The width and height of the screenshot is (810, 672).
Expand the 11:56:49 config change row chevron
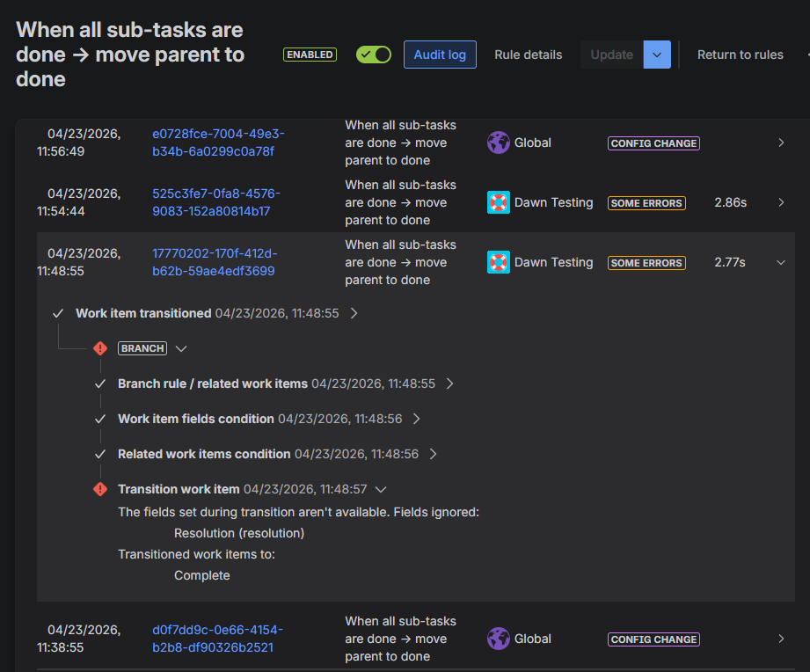[781, 142]
